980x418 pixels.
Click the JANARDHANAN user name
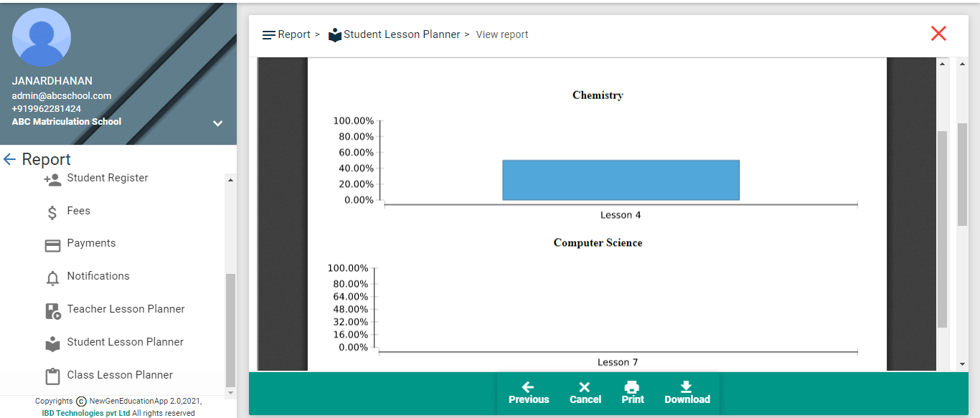click(x=52, y=81)
